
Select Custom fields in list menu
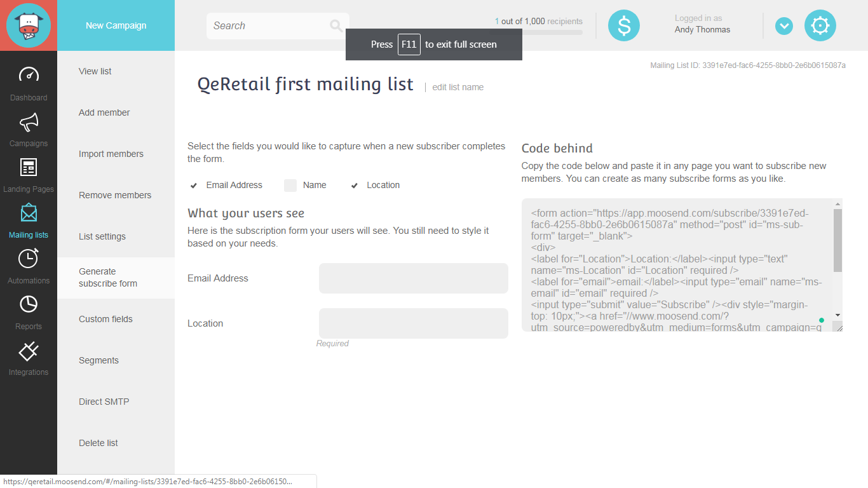(x=105, y=319)
